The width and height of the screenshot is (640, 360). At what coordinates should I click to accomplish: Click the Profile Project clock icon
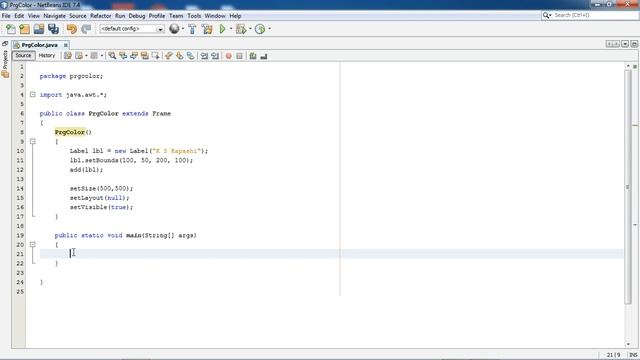pos(260,29)
